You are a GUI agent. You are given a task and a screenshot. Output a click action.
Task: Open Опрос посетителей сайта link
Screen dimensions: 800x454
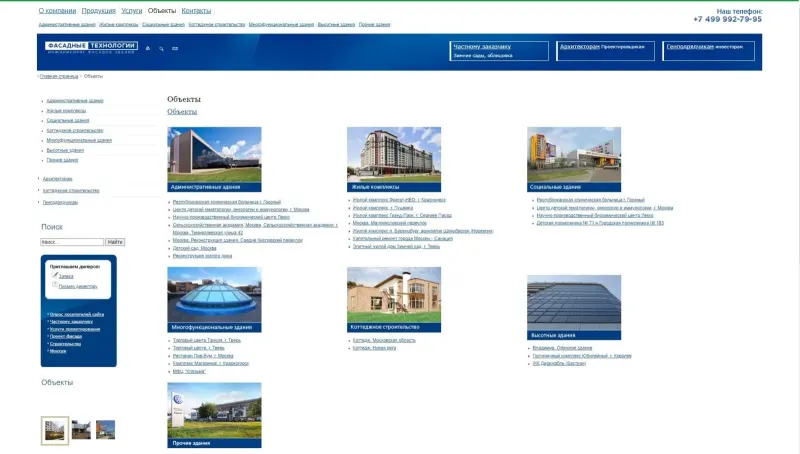pyautogui.click(x=77, y=314)
